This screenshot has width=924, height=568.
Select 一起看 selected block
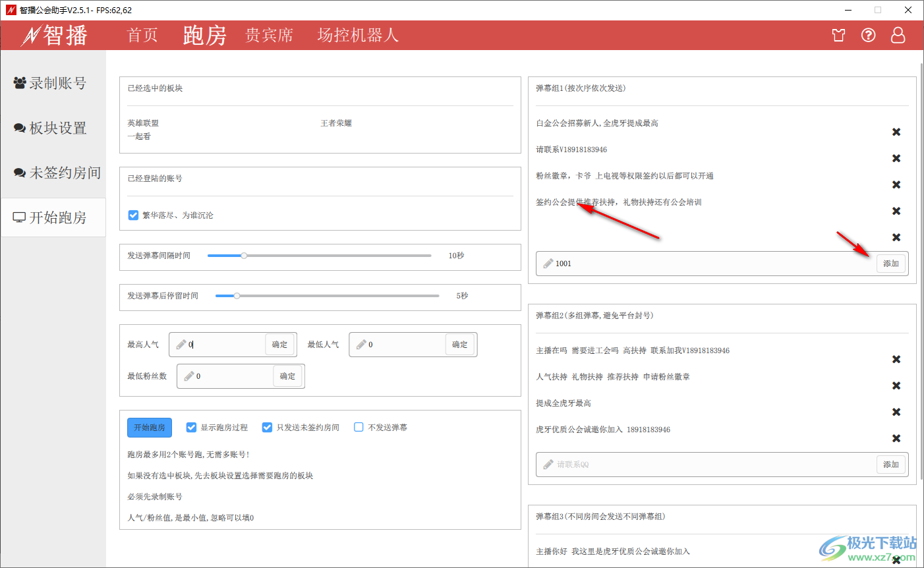[139, 136]
